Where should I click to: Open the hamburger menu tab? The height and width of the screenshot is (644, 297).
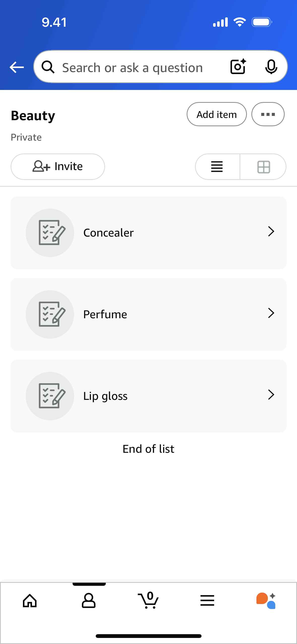[x=207, y=601]
